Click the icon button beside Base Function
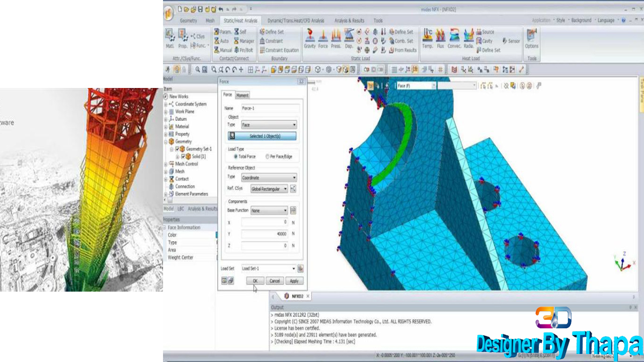 [293, 210]
